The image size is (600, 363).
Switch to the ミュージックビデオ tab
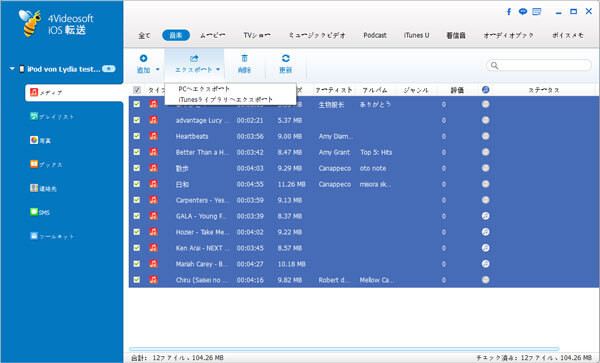click(x=317, y=35)
